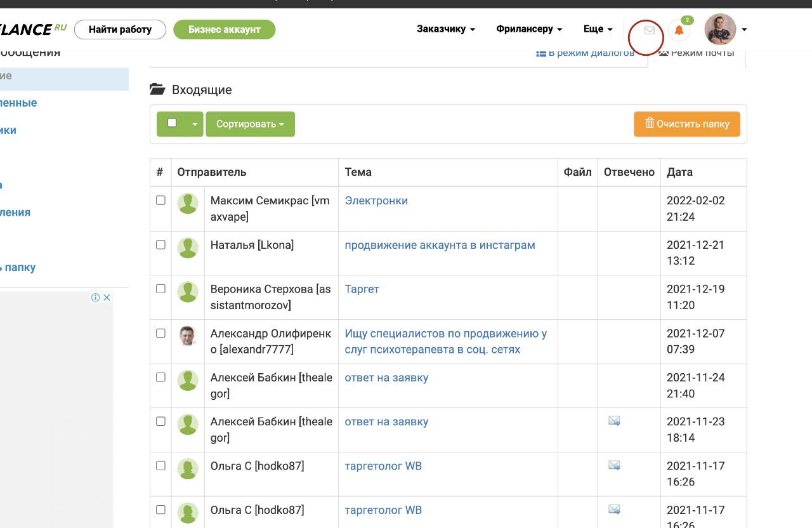Open the Таргет message subject link

(x=362, y=289)
